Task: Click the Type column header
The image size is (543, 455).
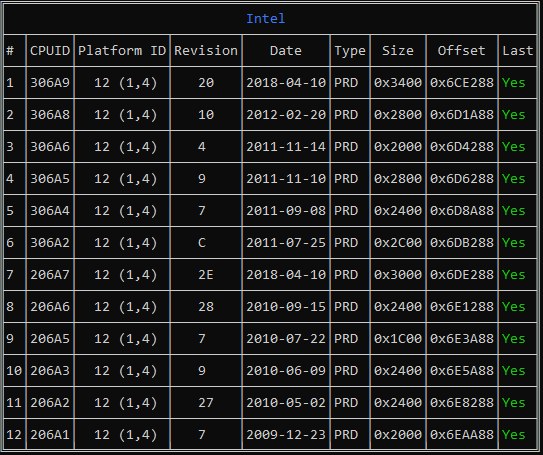Action: click(350, 51)
